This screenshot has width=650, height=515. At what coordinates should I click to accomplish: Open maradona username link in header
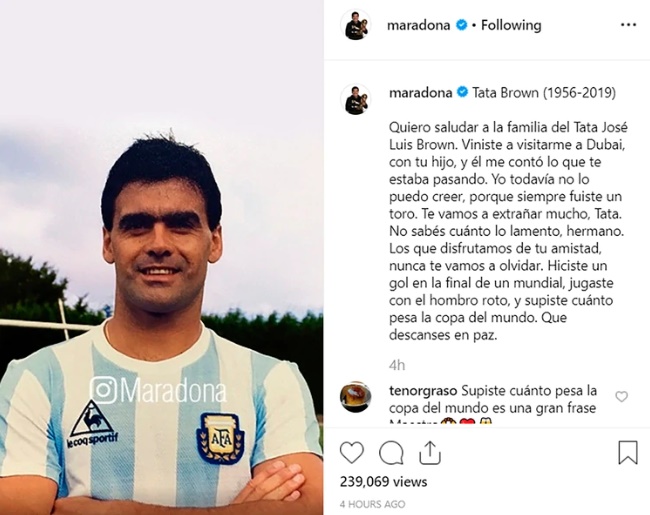(418, 26)
